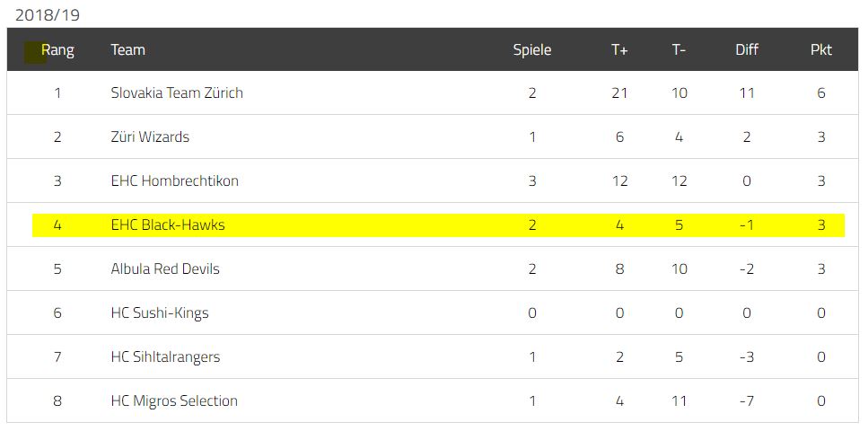Click the T+ column header
This screenshot has width=868, height=431.
click(619, 50)
